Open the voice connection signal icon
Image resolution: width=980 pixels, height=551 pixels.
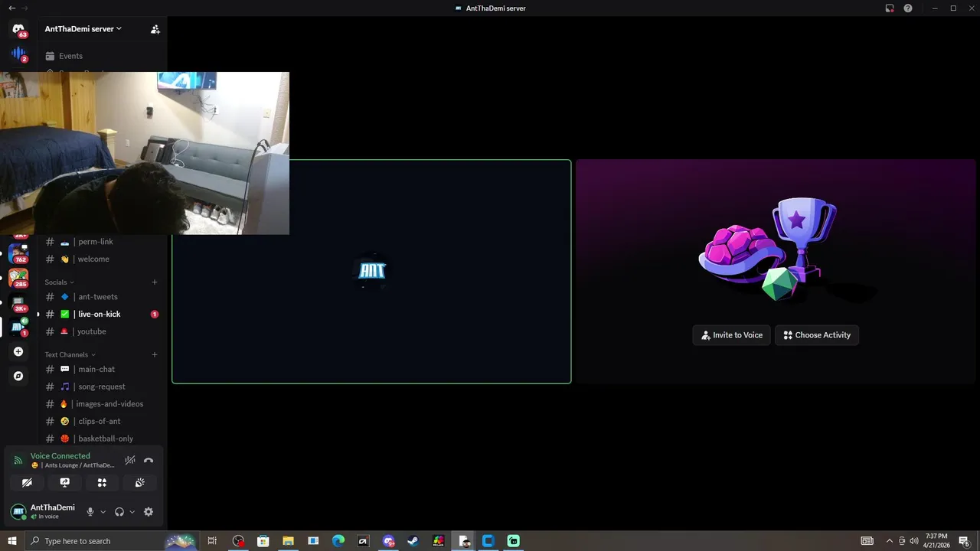tap(18, 461)
